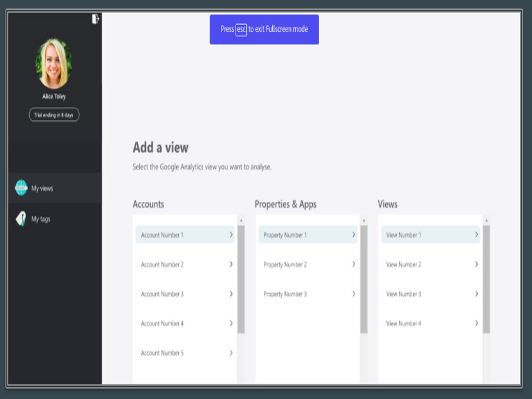The height and width of the screenshot is (399, 532).
Task: Click the Properties & Apps column header
Action: 286,204
